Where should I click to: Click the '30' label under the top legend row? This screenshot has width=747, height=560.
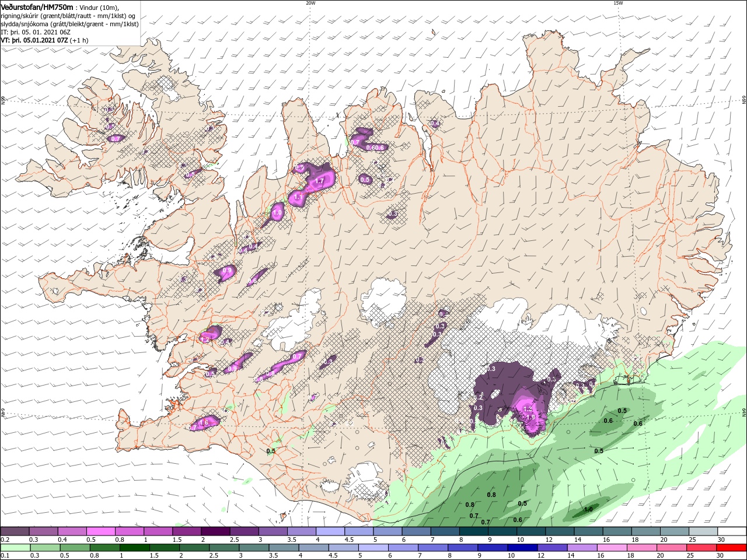pos(721,540)
